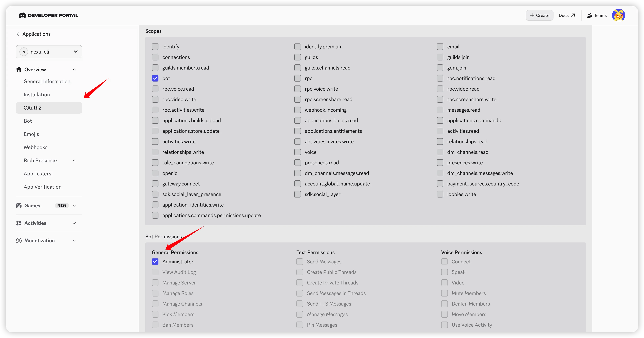Click the Create button
The width and height of the screenshot is (644, 338).
pyautogui.click(x=539, y=15)
